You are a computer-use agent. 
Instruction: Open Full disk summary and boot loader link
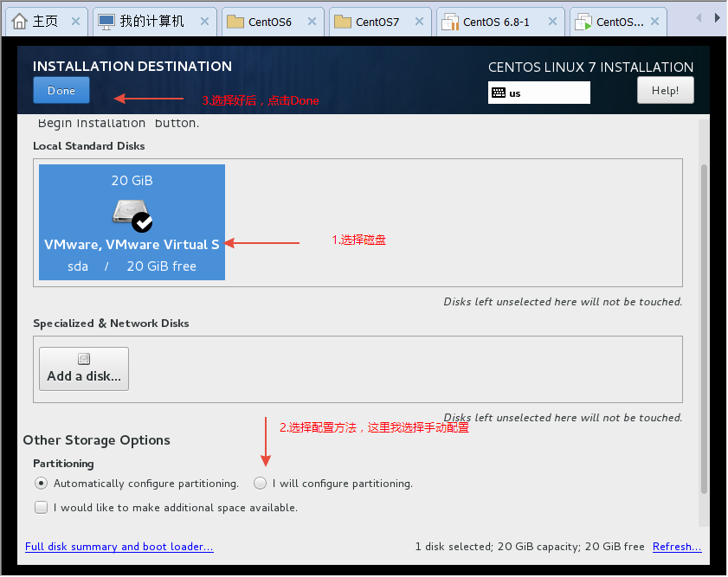tap(119, 547)
